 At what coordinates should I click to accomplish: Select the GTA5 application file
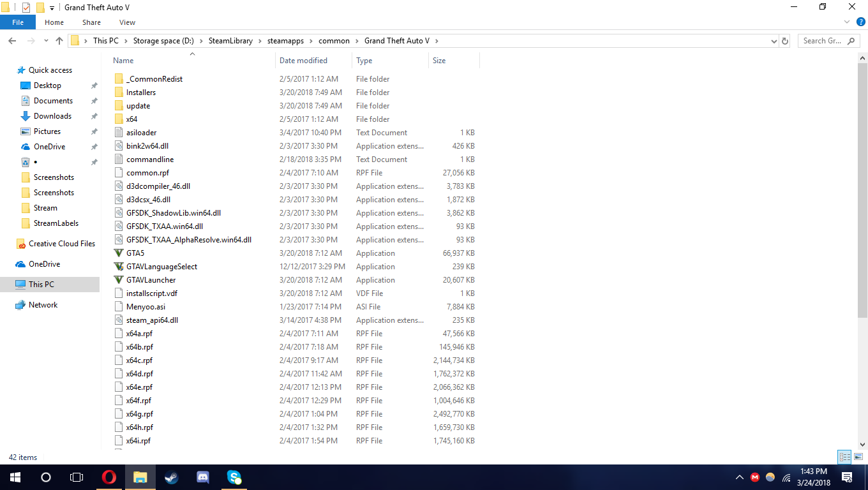click(135, 253)
